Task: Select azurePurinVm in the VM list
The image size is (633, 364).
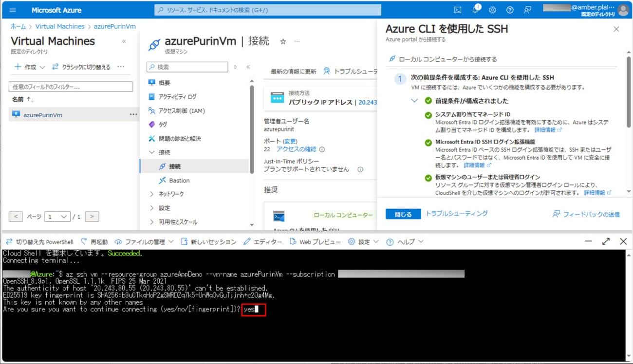Action: pos(43,115)
